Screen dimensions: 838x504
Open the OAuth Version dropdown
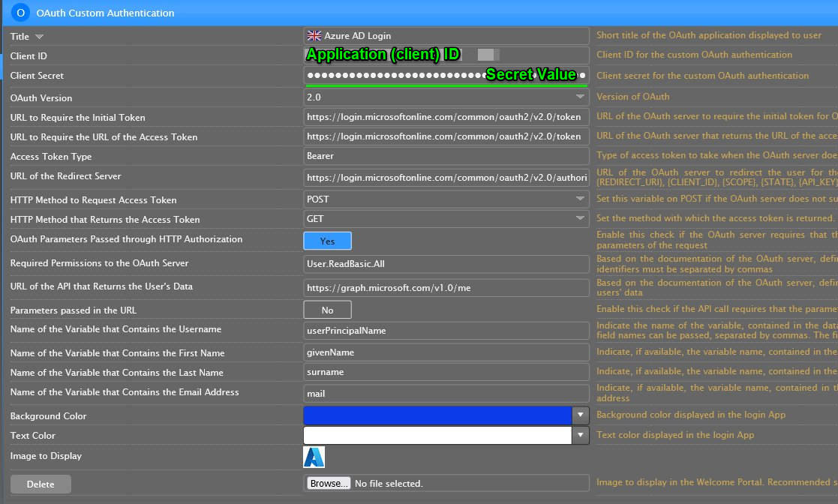[580, 97]
